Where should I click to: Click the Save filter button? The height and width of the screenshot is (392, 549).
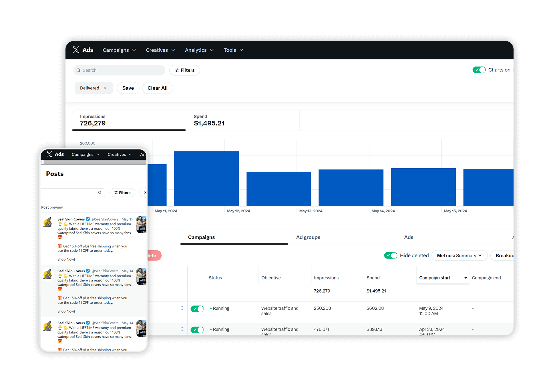pos(128,88)
